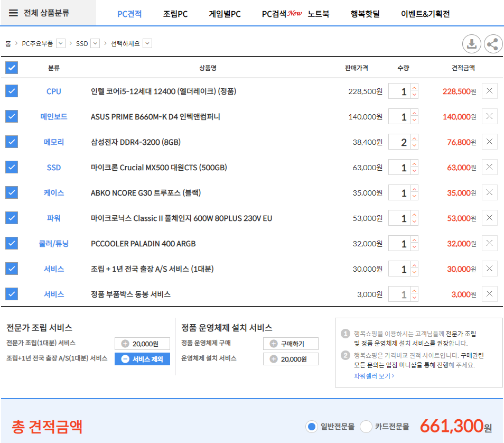Toggle the select-all header checkbox
504x443 pixels.
(x=12, y=68)
